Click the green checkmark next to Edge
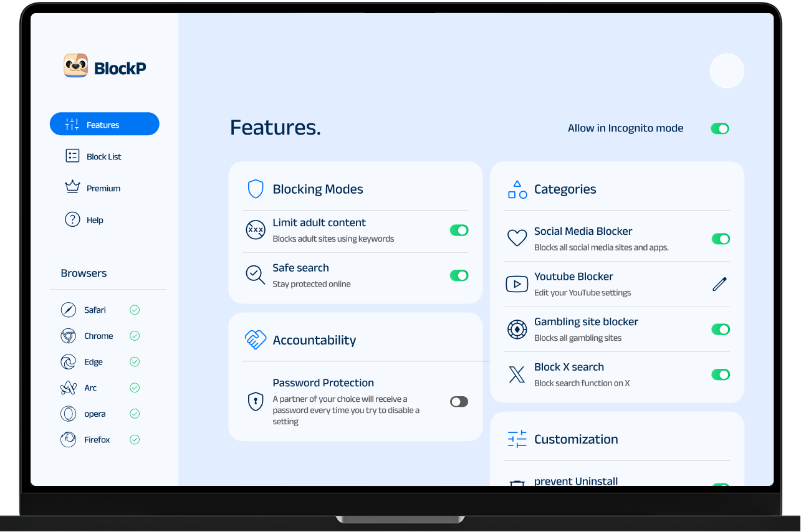801x532 pixels. click(x=135, y=361)
